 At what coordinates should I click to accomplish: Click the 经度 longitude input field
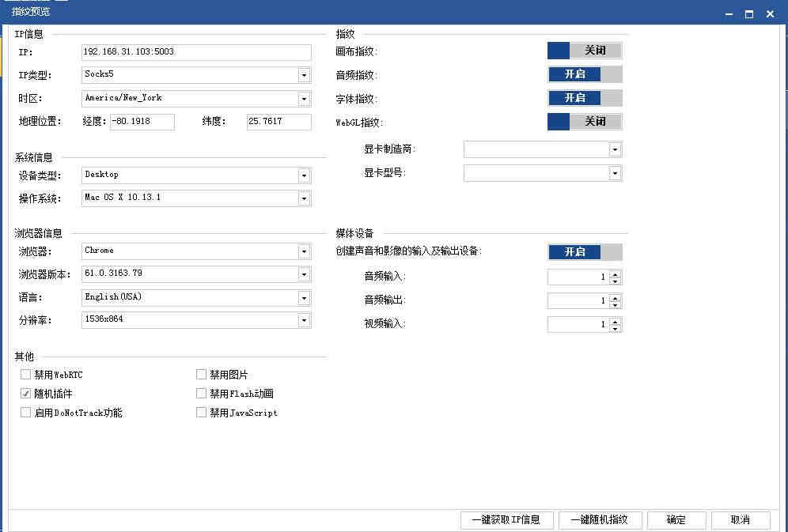coord(142,122)
